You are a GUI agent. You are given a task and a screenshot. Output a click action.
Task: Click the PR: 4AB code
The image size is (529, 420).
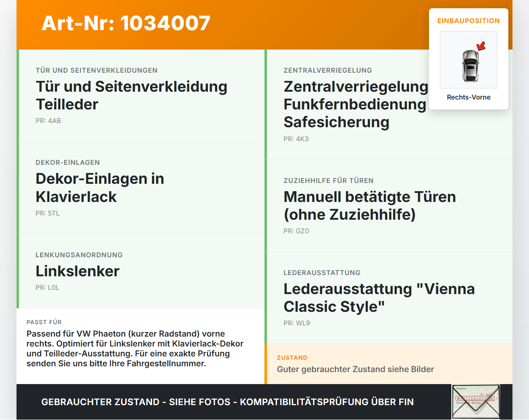(48, 121)
